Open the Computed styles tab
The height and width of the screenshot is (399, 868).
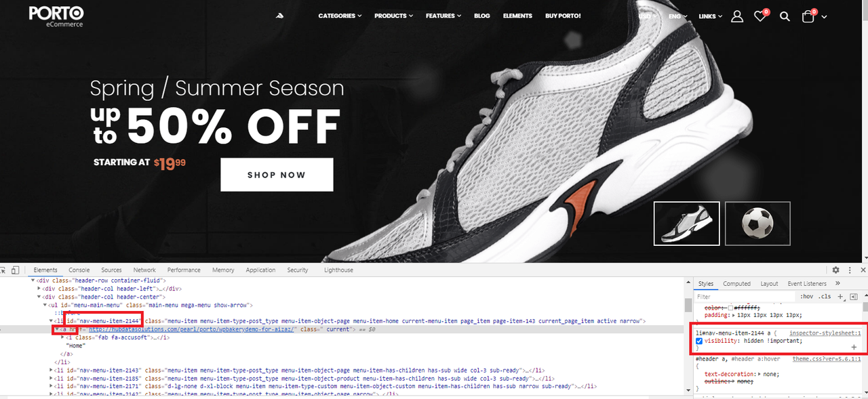[x=736, y=284]
